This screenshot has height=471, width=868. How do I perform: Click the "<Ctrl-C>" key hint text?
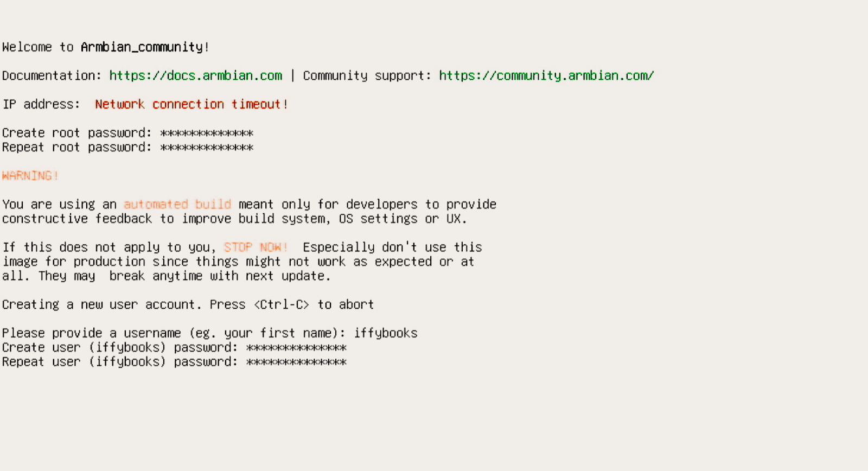[x=282, y=304]
